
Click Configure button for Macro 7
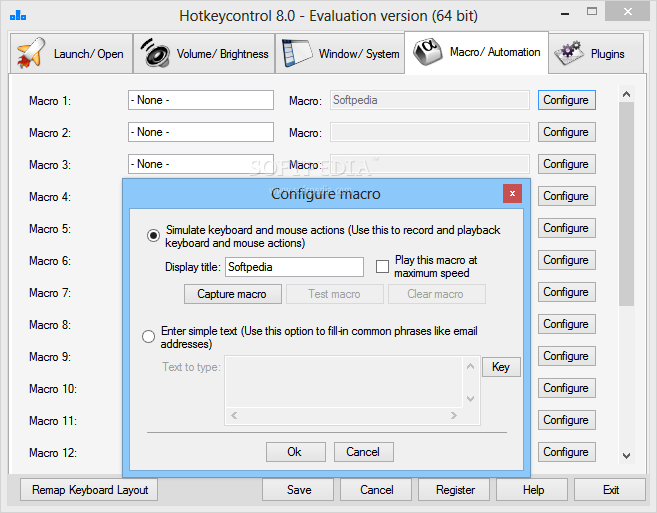(566, 292)
